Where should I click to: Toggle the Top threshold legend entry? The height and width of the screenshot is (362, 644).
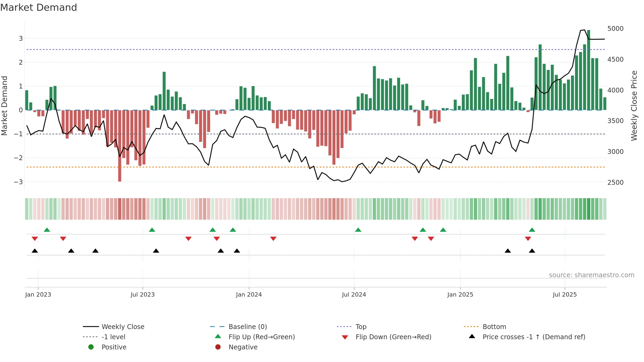[x=352, y=327]
